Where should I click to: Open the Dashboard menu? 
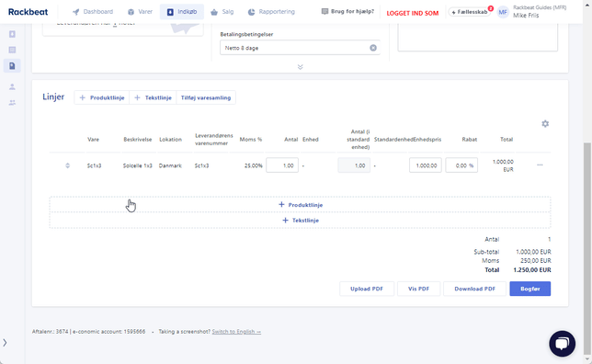(x=93, y=12)
